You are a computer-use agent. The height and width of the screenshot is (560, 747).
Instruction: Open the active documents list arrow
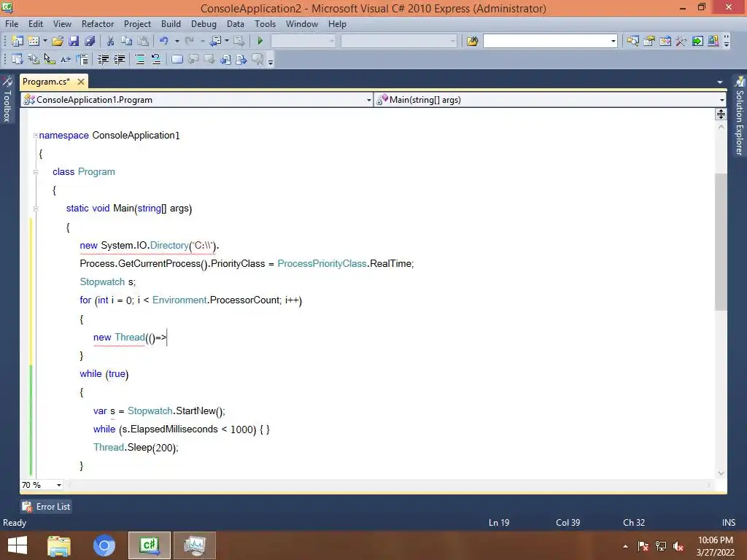pyautogui.click(x=720, y=82)
